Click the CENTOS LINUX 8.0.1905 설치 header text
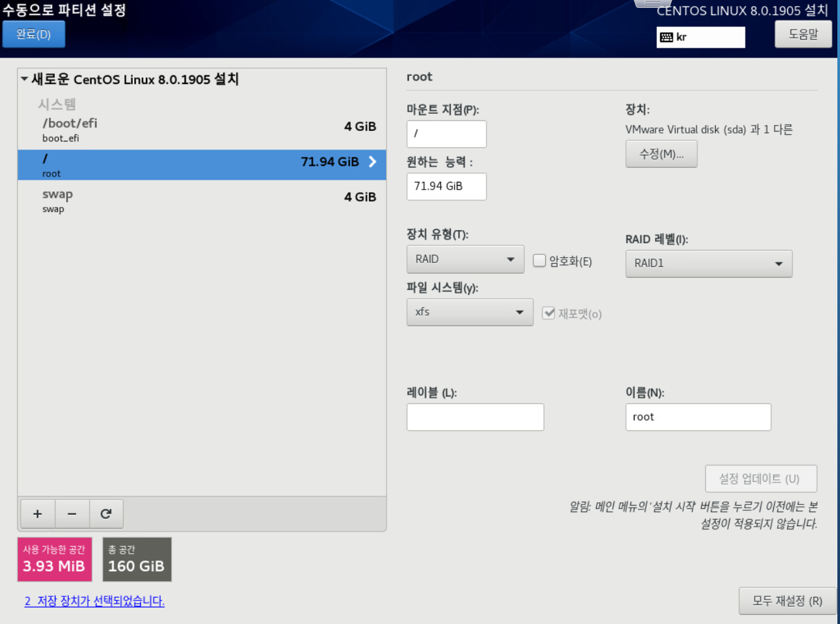 pos(742,11)
